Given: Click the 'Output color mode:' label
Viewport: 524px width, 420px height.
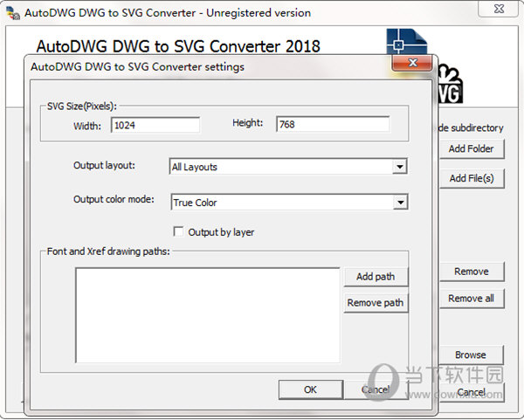Looking at the screenshot, I should coord(114,199).
